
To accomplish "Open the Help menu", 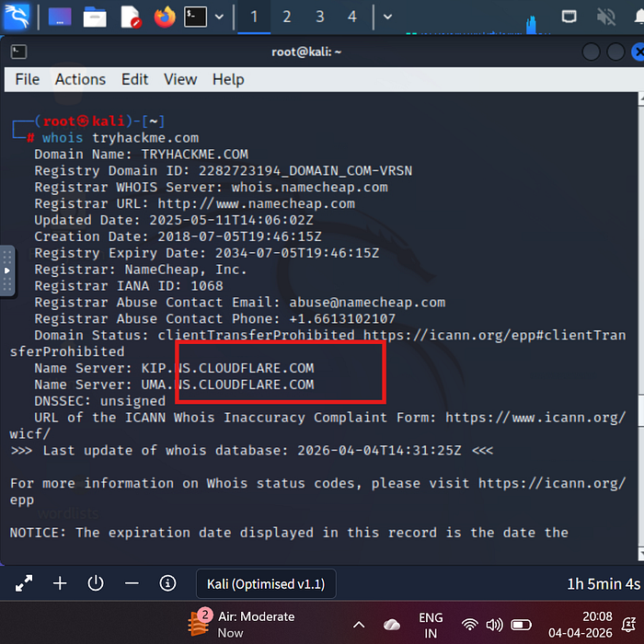I will (x=228, y=79).
